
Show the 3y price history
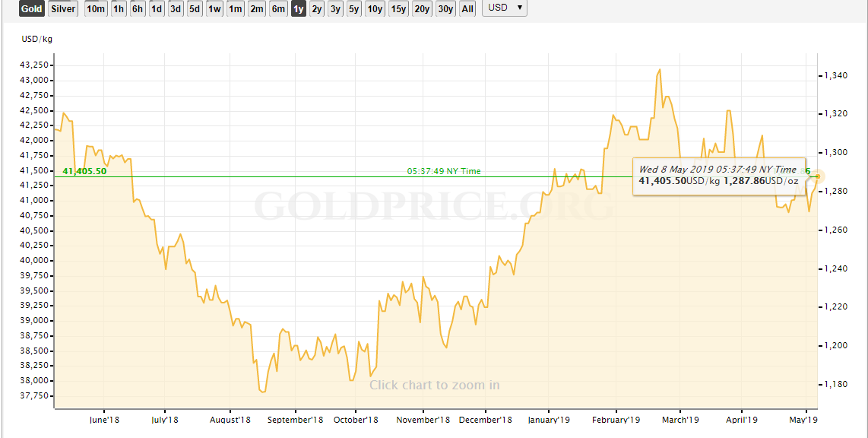[335, 9]
